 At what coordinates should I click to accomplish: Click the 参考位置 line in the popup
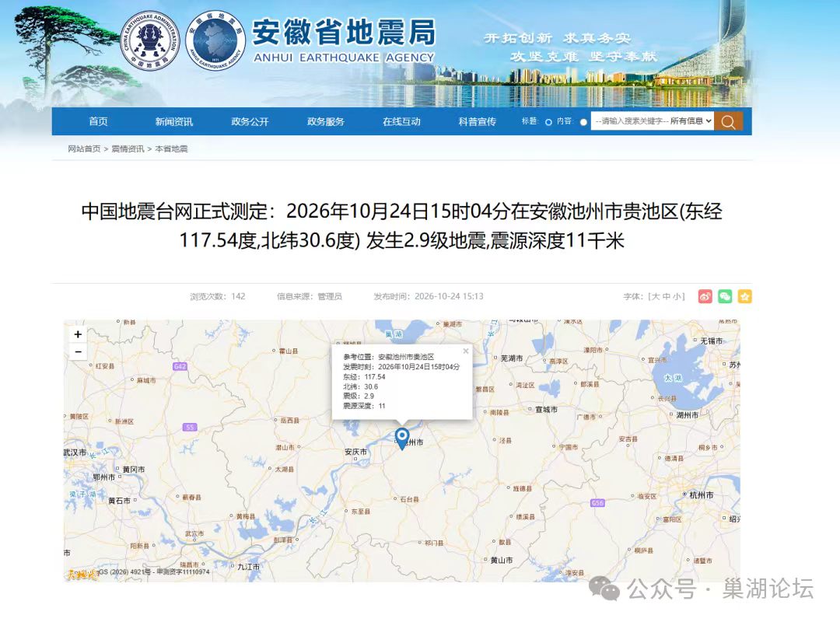[388, 357]
